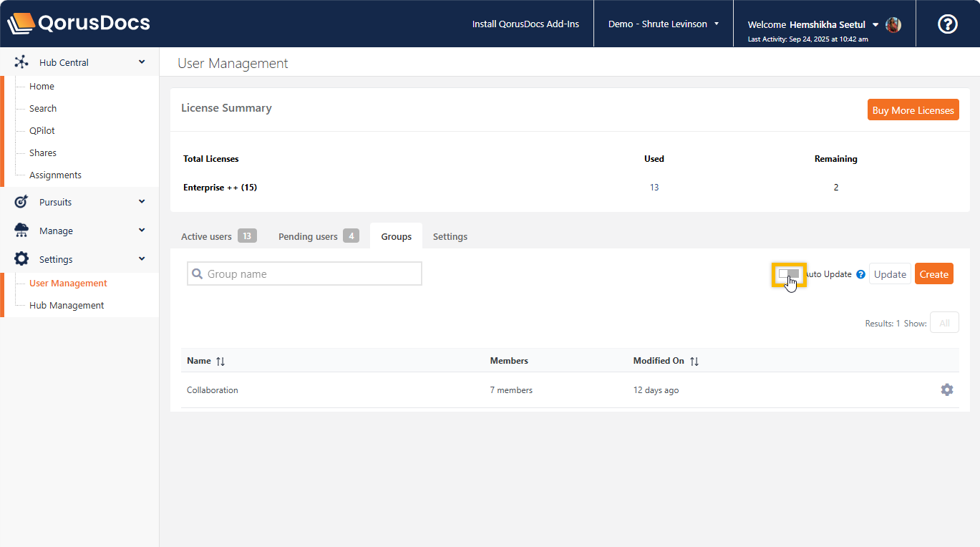
Task: Open the Demo - Shrute Levinson dropdown
Action: click(x=663, y=24)
